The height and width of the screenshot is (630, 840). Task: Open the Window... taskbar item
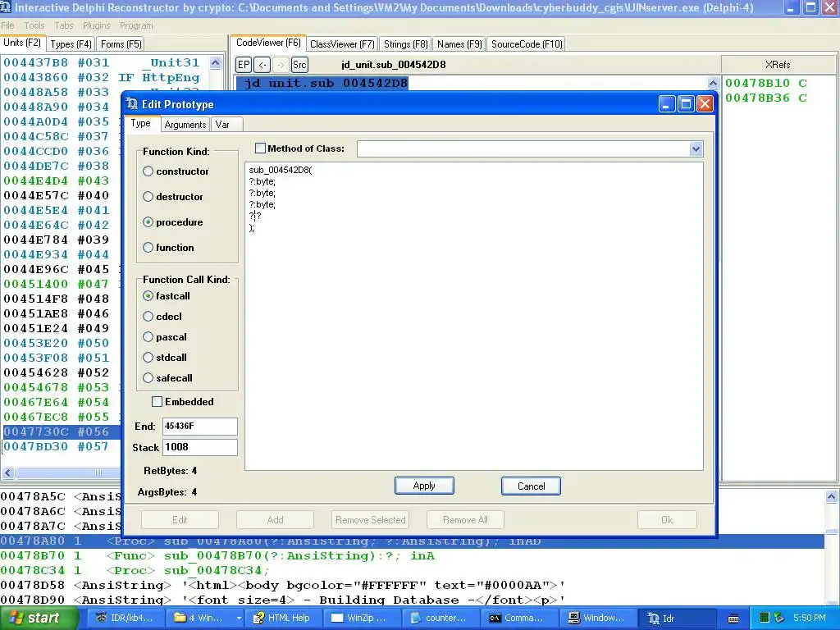(597, 619)
